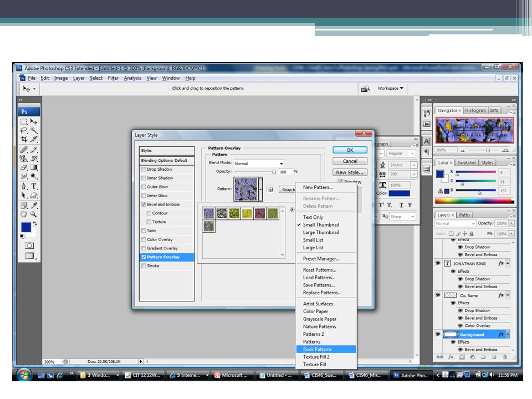Open the Filter menu
Image resolution: width=532 pixels, height=399 pixels.
[x=113, y=78]
